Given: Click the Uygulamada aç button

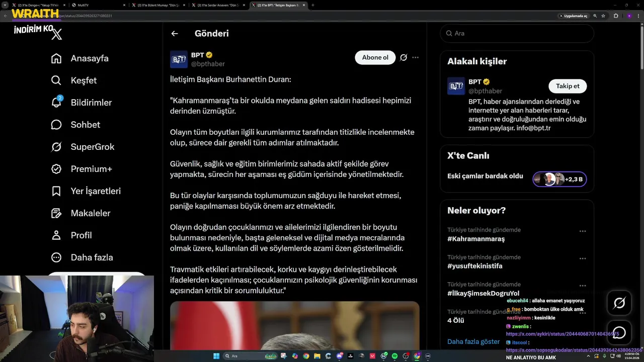Looking at the screenshot, I should 574,16.
